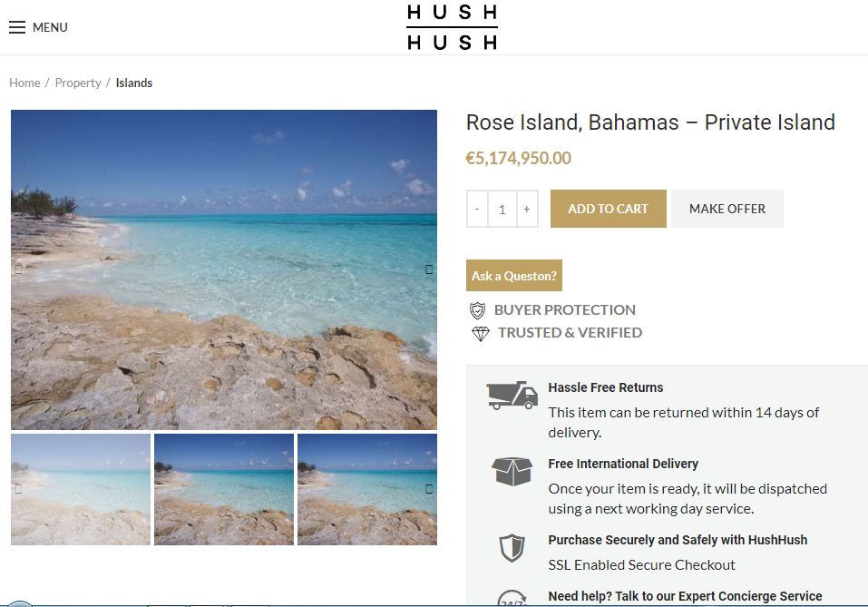
Task: Click the Hush Hush logo
Action: coord(452,27)
